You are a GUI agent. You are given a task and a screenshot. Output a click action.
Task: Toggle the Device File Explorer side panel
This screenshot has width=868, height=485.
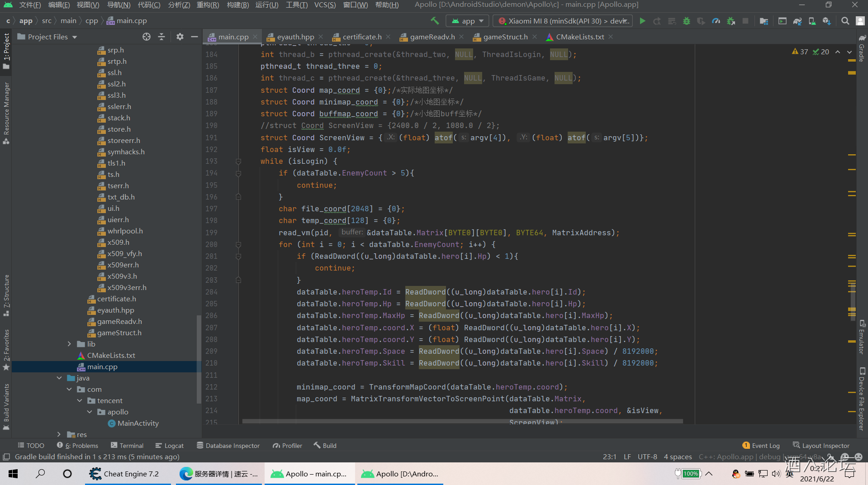tap(862, 399)
